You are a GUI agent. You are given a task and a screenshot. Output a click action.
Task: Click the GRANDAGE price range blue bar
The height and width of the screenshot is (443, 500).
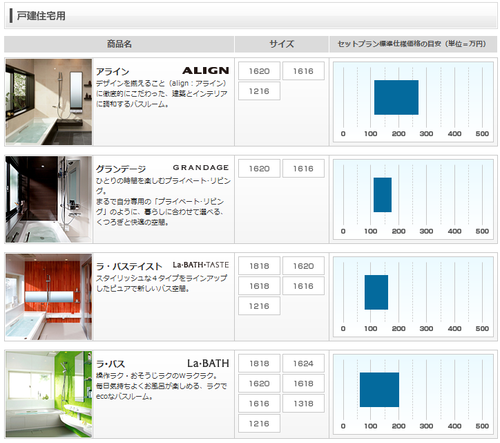(x=383, y=195)
